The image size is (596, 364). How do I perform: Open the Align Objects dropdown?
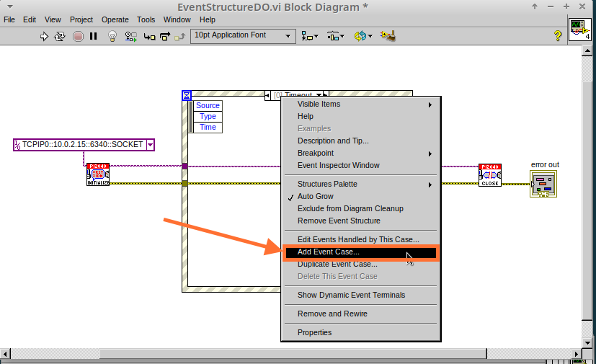click(x=309, y=36)
